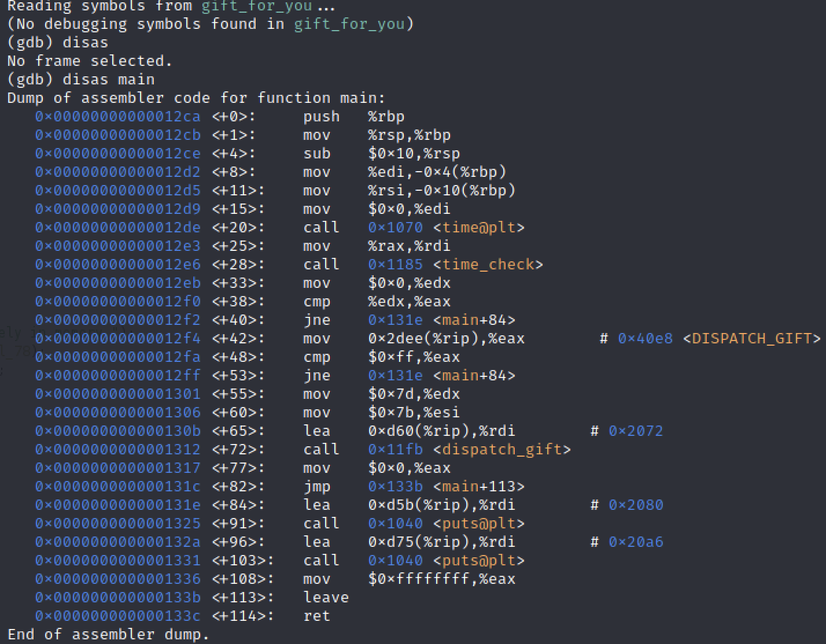Click the operand '$0x0,%edi'
826x644 pixels.
410,209
